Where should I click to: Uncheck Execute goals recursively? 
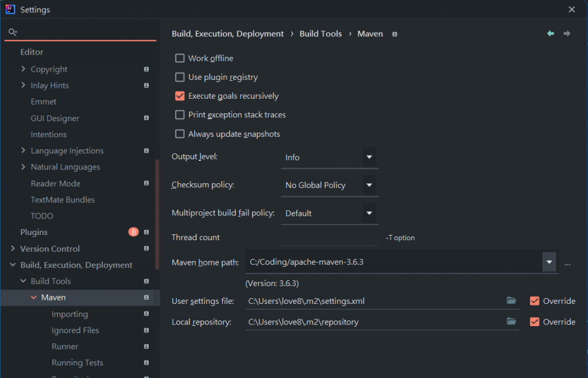(180, 96)
